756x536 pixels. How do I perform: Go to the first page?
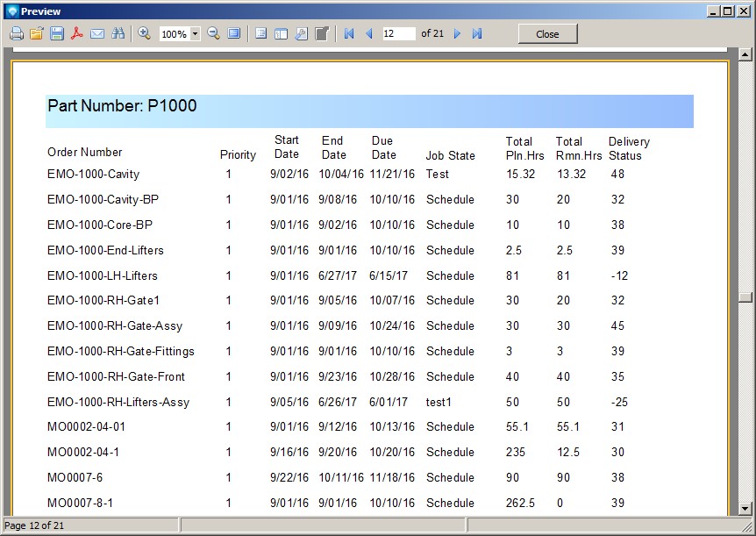point(348,33)
